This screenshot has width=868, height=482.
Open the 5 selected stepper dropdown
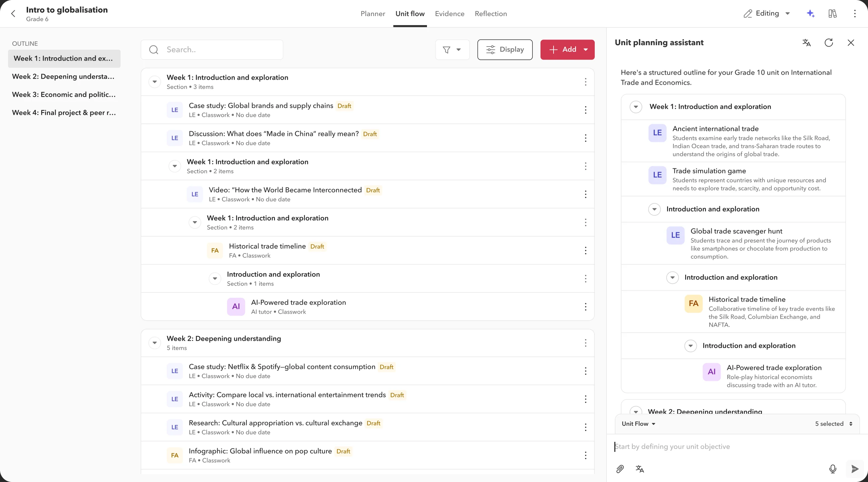click(834, 424)
